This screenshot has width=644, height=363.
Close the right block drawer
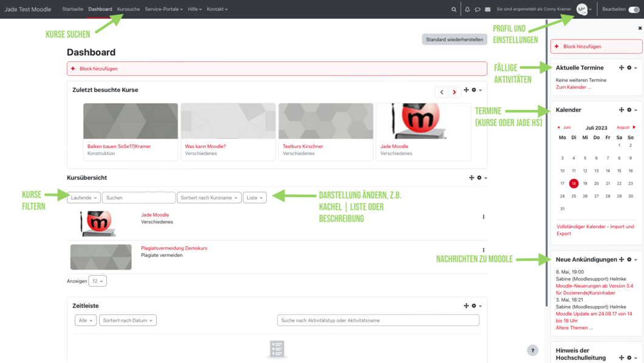[640, 29]
